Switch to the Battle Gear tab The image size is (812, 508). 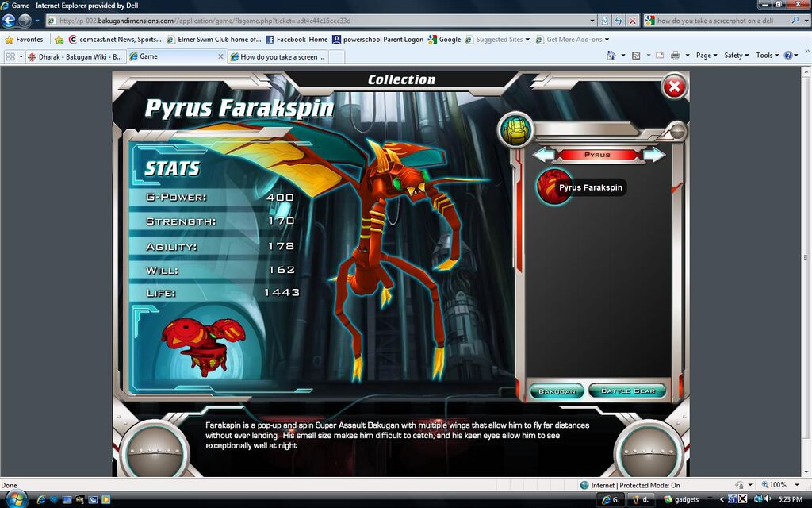627,391
